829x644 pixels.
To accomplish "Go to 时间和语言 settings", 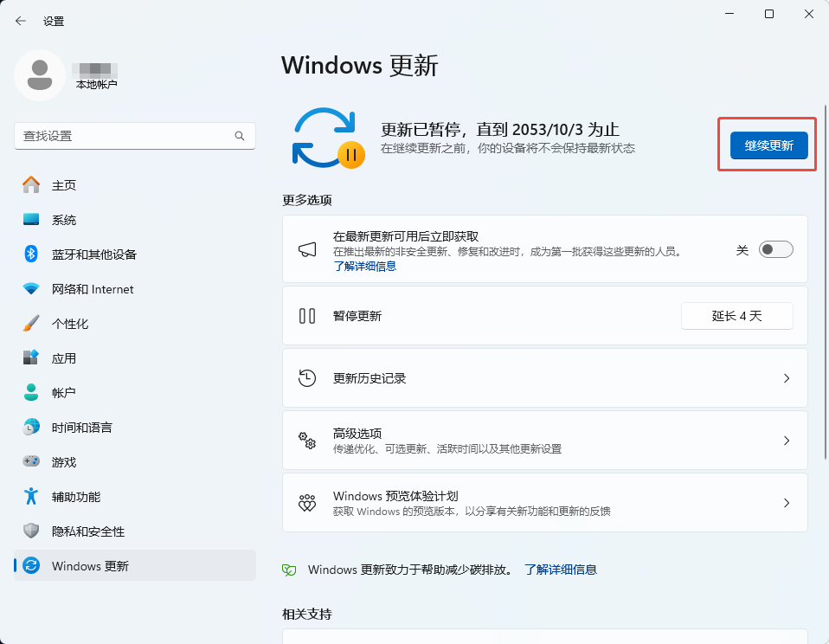I will (135, 428).
